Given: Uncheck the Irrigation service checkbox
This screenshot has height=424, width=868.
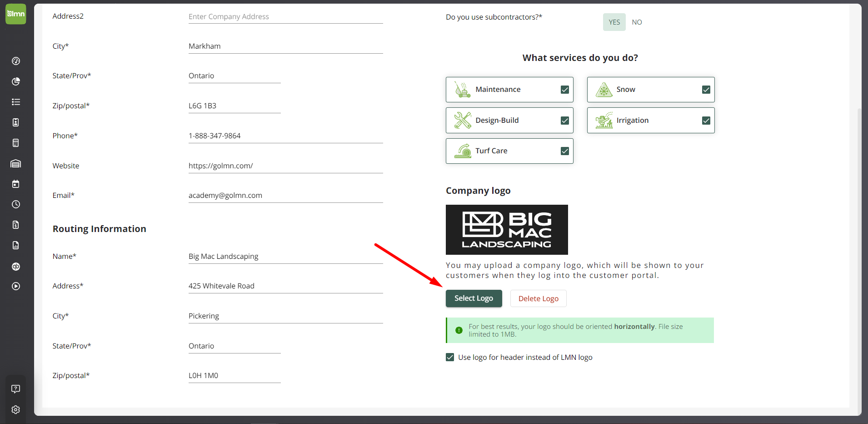Looking at the screenshot, I should (x=706, y=120).
